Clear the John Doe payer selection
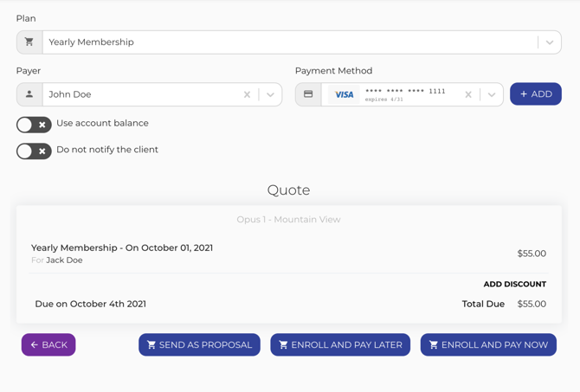The width and height of the screenshot is (580, 392). [247, 94]
